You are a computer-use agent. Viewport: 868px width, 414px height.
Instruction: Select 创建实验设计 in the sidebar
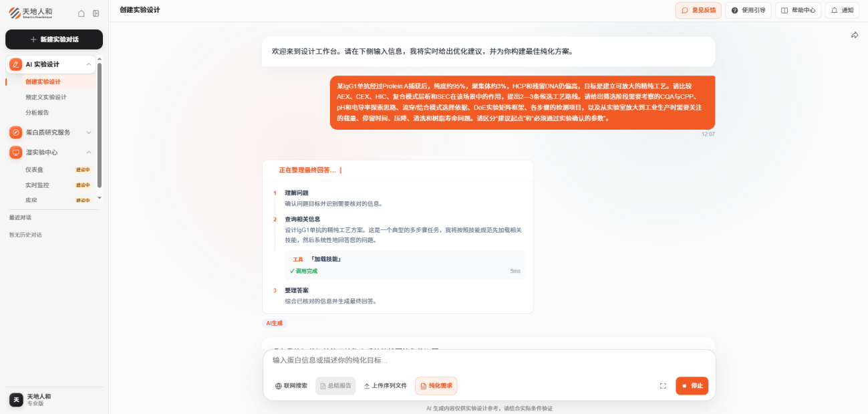(x=43, y=82)
